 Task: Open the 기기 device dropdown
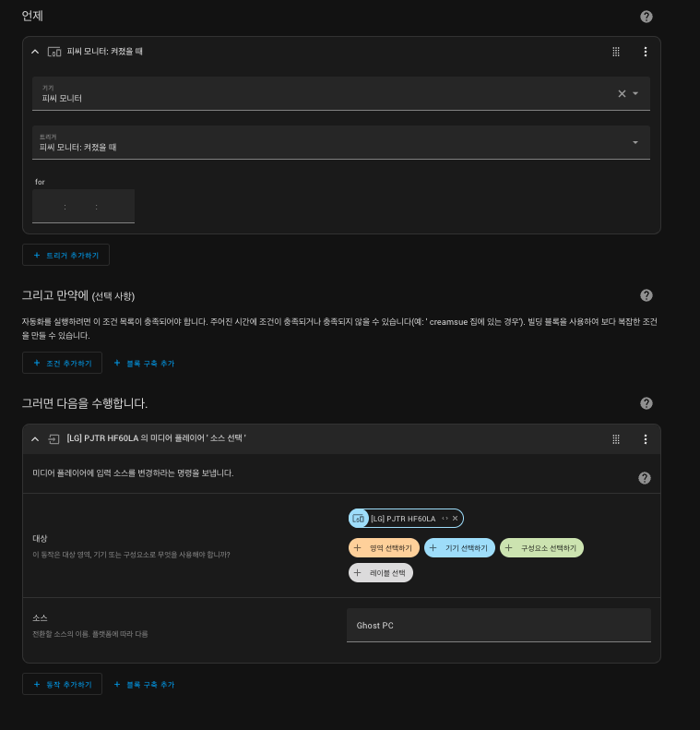635,93
